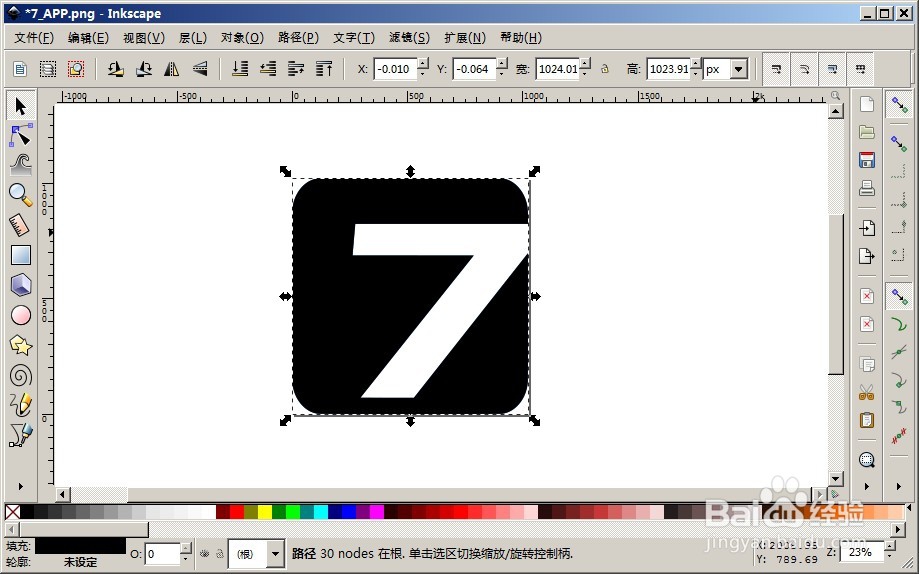The image size is (919, 574).
Task: Toggle scale rounded corners option
Action: (804, 69)
